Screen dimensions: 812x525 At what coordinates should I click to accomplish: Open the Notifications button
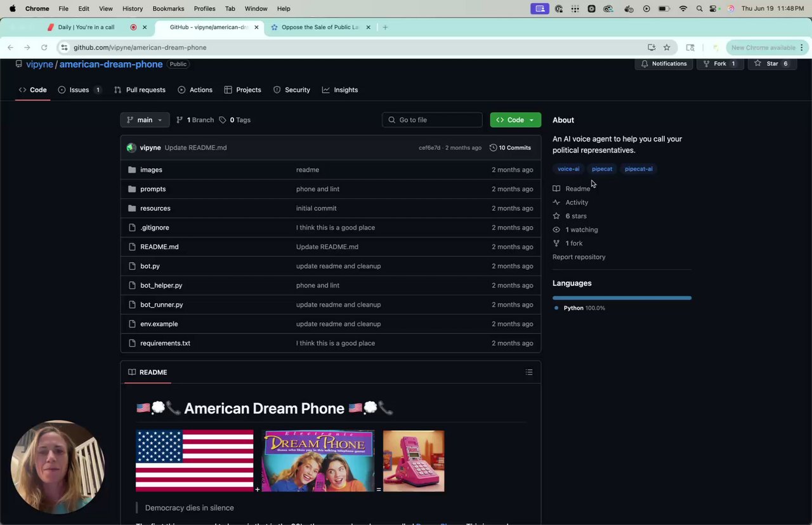[664, 63]
